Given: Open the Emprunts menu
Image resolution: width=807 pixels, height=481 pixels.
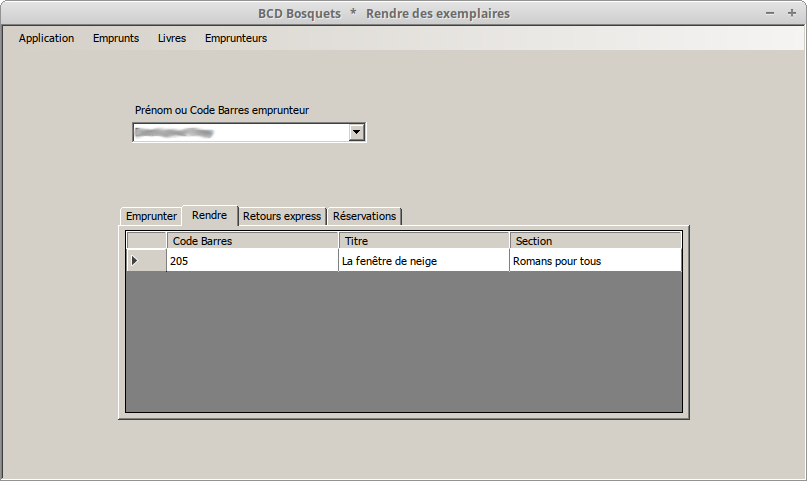Looking at the screenshot, I should (x=116, y=38).
